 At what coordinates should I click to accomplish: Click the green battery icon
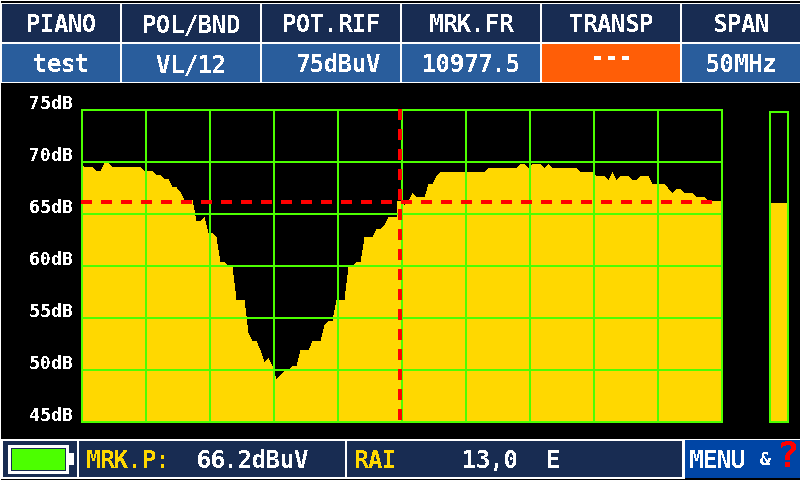(40, 459)
